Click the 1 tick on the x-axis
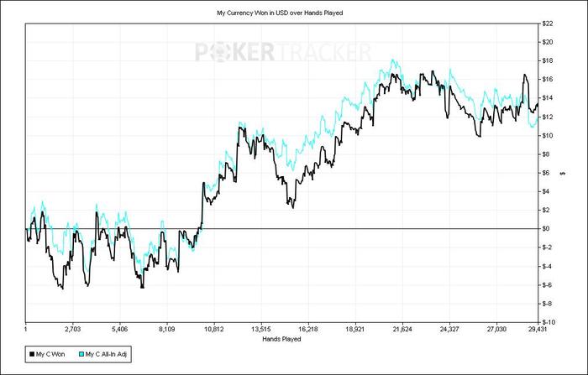Image resolution: width=588 pixels, height=375 pixels. tap(25, 330)
